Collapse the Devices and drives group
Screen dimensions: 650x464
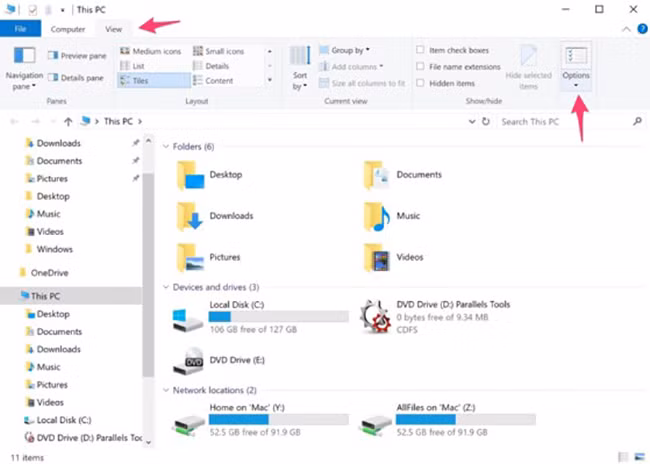tap(166, 287)
